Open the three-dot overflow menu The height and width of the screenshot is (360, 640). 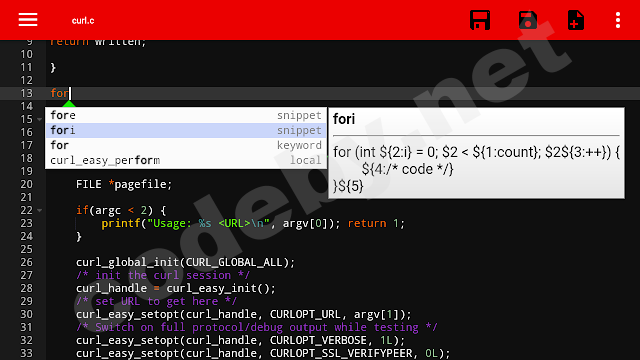tap(618, 20)
